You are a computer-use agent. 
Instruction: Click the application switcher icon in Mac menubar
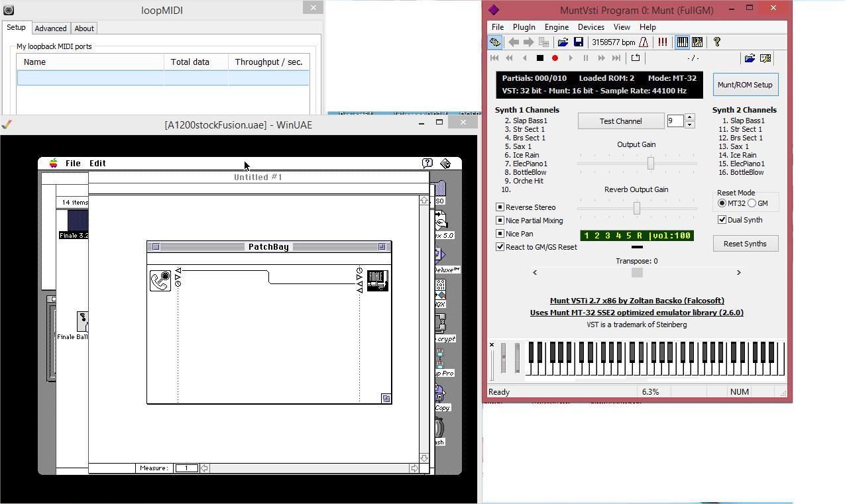446,163
